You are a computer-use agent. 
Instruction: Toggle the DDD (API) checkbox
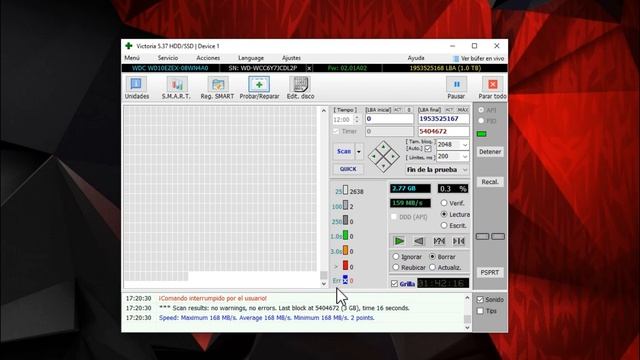tap(394, 217)
